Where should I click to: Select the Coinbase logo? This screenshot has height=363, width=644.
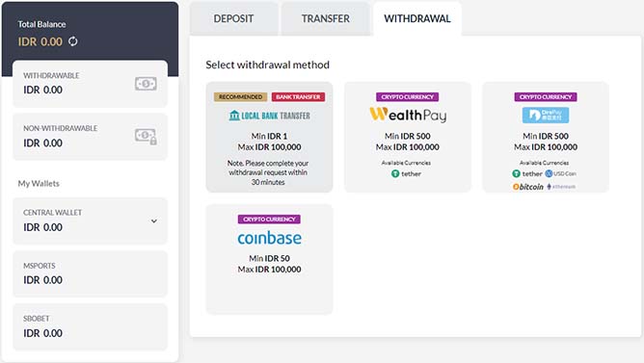click(x=269, y=238)
